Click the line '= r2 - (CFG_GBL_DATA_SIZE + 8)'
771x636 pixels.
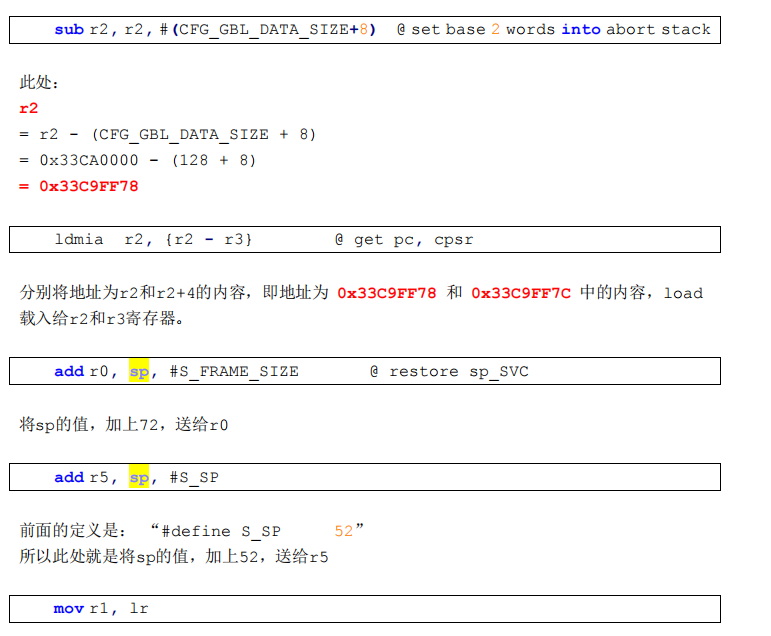(x=167, y=134)
